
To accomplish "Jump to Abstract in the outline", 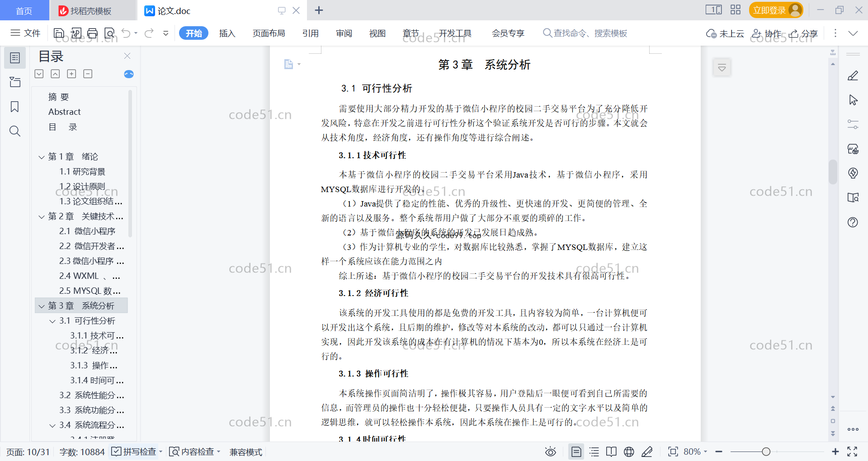I will (x=64, y=112).
